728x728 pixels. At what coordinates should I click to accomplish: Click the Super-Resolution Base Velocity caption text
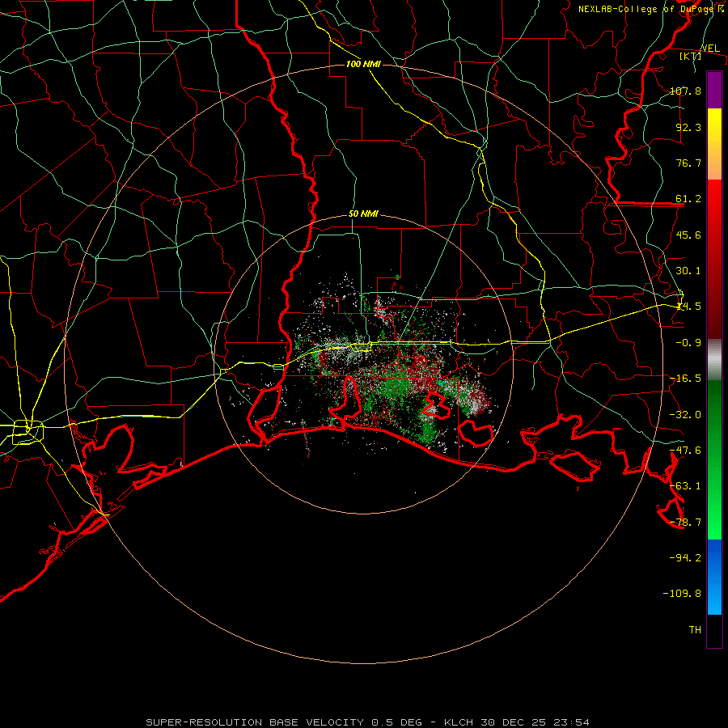pyautogui.click(x=367, y=722)
